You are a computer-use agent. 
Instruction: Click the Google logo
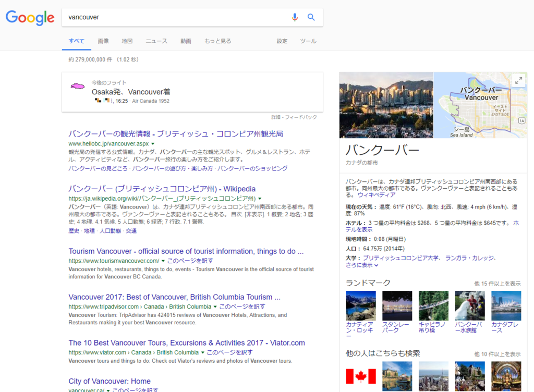30,17
